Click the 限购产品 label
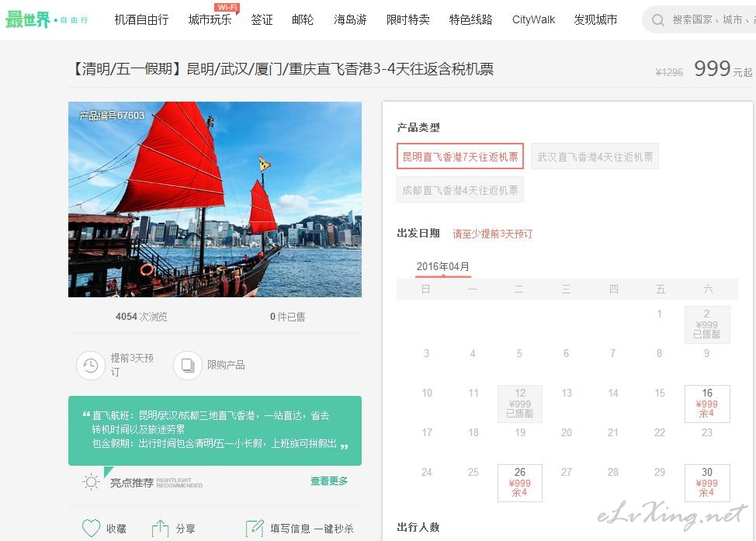The width and height of the screenshot is (756, 541). pos(226,365)
